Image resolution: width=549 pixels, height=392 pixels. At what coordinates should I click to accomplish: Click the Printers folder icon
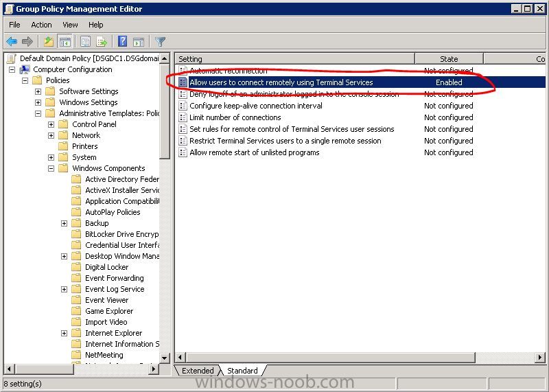[x=63, y=146]
